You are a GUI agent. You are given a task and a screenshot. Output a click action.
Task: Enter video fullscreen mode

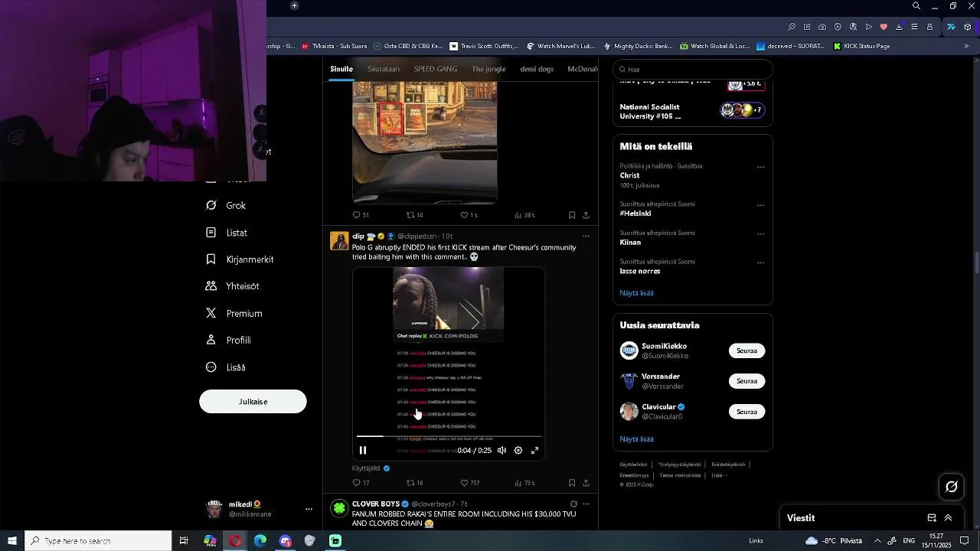(535, 451)
